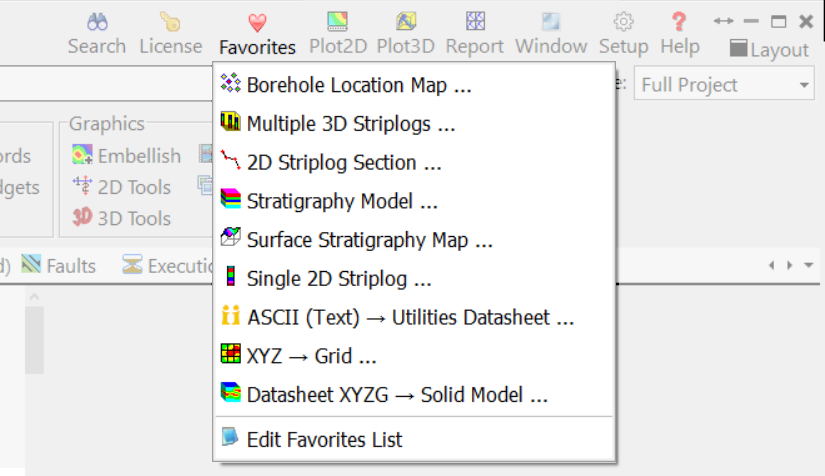Open the Report menu
This screenshot has width=825, height=476.
coord(475,33)
